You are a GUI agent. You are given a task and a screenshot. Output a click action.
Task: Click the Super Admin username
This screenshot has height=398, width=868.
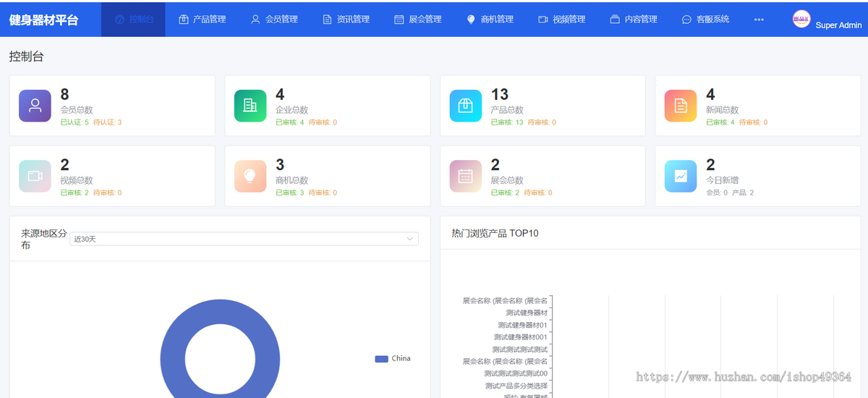click(838, 25)
